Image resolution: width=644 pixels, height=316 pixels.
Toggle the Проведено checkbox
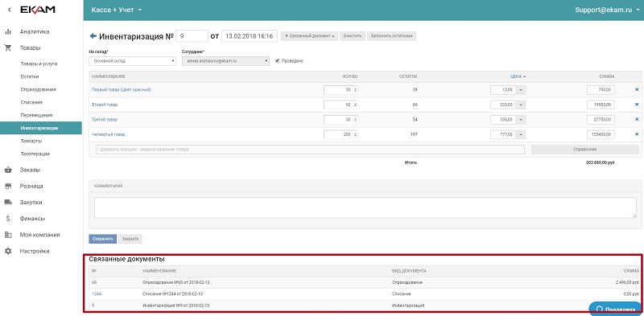click(x=277, y=61)
